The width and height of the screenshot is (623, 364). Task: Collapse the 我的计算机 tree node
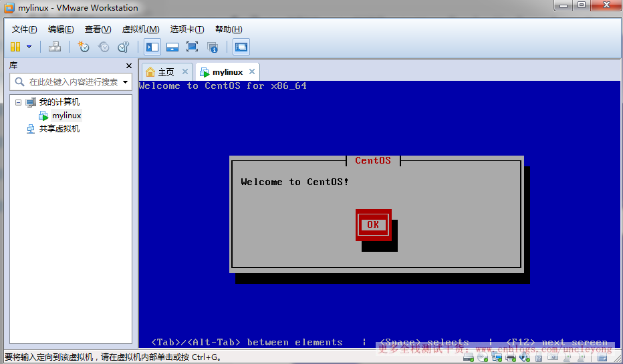pyautogui.click(x=18, y=102)
